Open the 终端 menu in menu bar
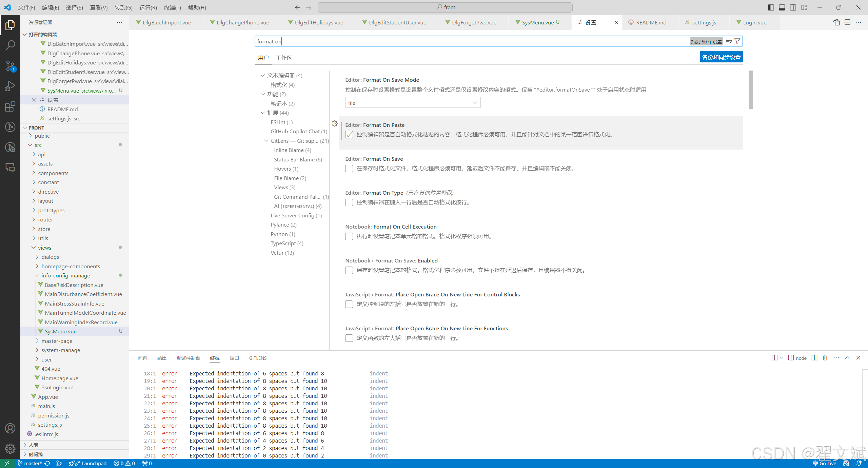Viewport: 868px width, 468px height. click(172, 7)
